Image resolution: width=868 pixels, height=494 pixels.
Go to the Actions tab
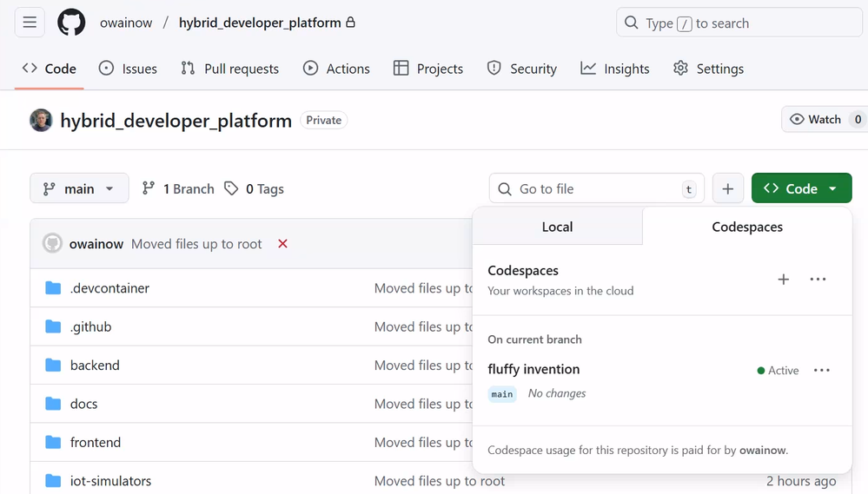(x=336, y=69)
